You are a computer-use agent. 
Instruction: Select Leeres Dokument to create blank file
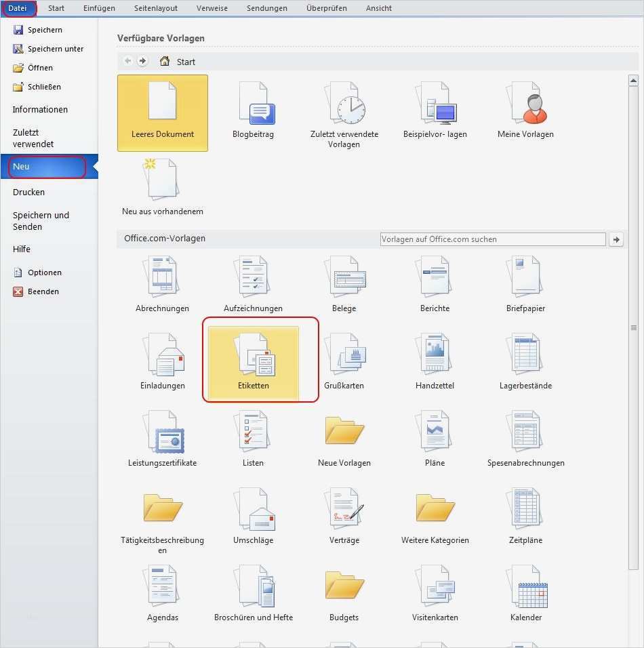(x=162, y=112)
